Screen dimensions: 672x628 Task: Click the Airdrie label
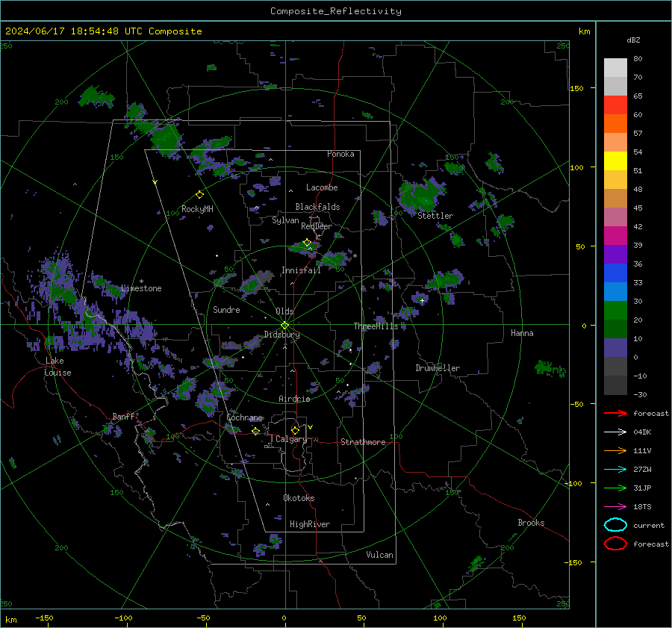click(x=294, y=399)
